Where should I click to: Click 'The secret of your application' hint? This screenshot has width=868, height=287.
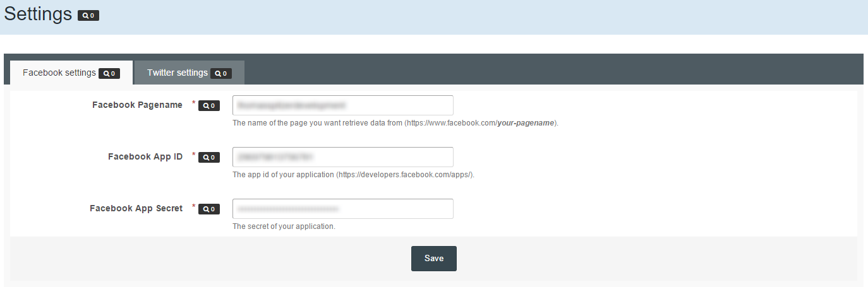click(284, 226)
